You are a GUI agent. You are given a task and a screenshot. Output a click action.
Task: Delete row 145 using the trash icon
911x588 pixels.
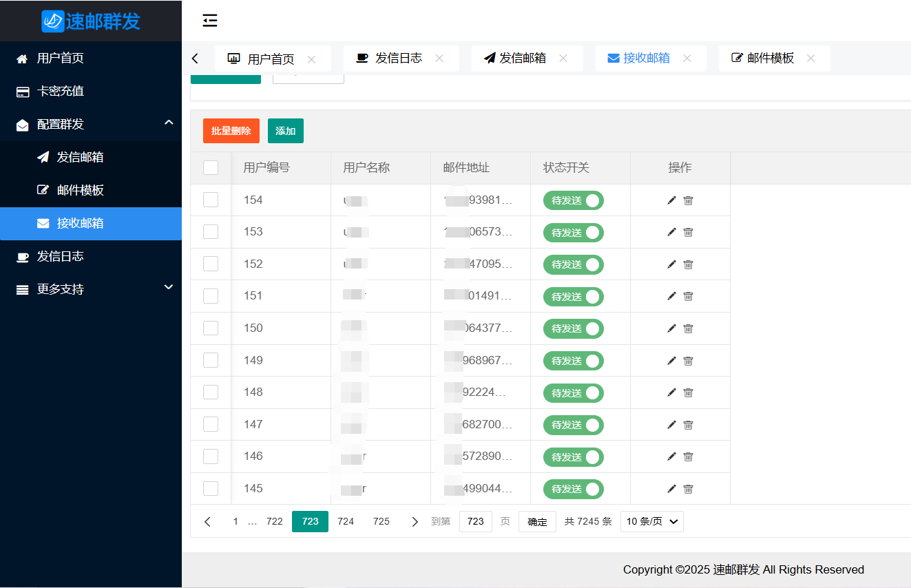coord(688,489)
